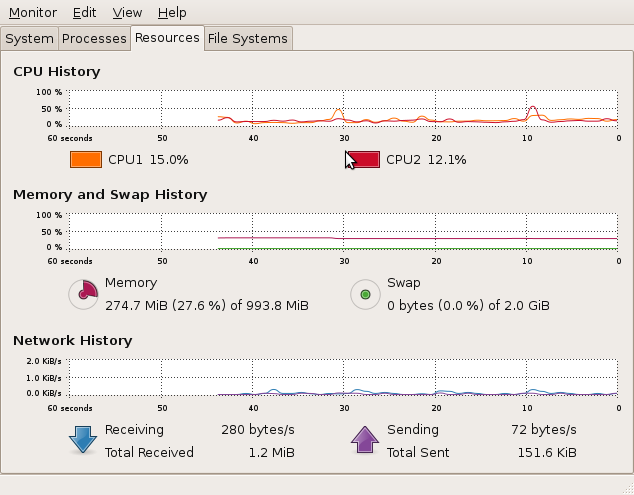Screen dimensions: 634x495
Task: Open the View menu
Action: pos(127,13)
